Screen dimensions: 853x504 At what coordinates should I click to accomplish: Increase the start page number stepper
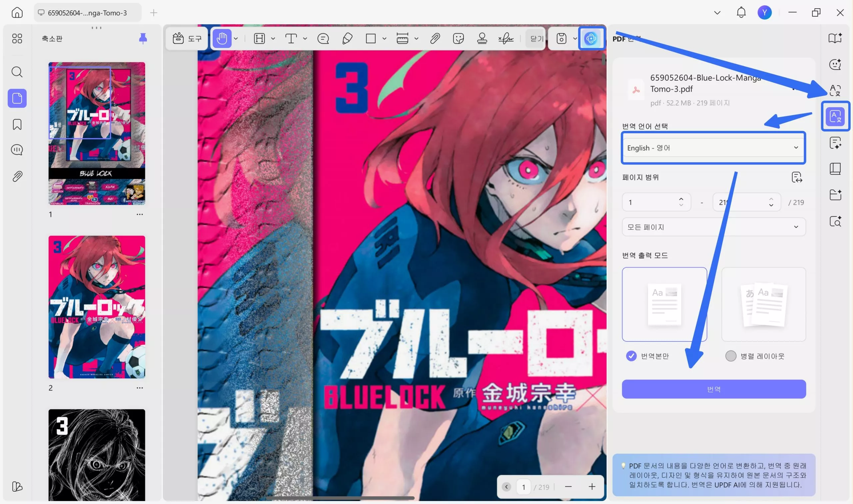pyautogui.click(x=681, y=199)
